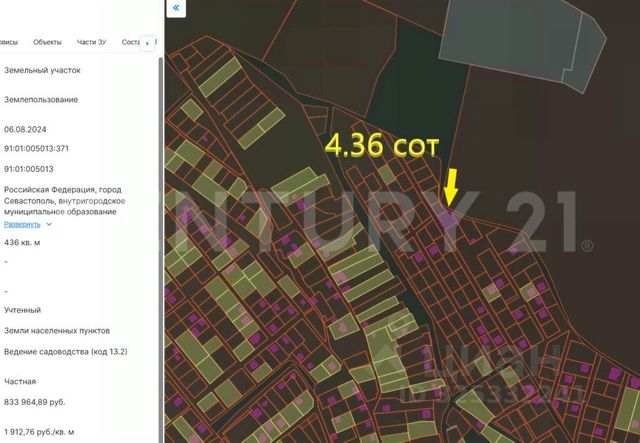Collapse the side panel with double chevron

[176, 8]
